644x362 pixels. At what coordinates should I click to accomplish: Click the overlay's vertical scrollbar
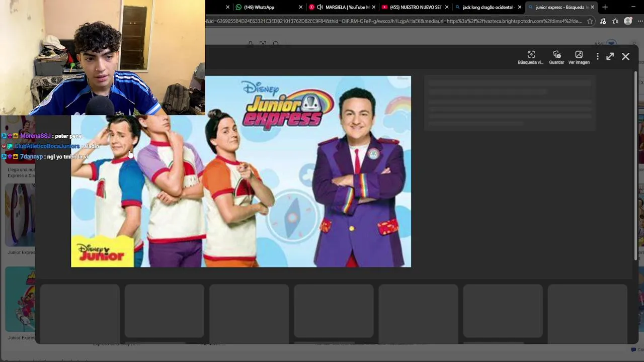[635, 166]
